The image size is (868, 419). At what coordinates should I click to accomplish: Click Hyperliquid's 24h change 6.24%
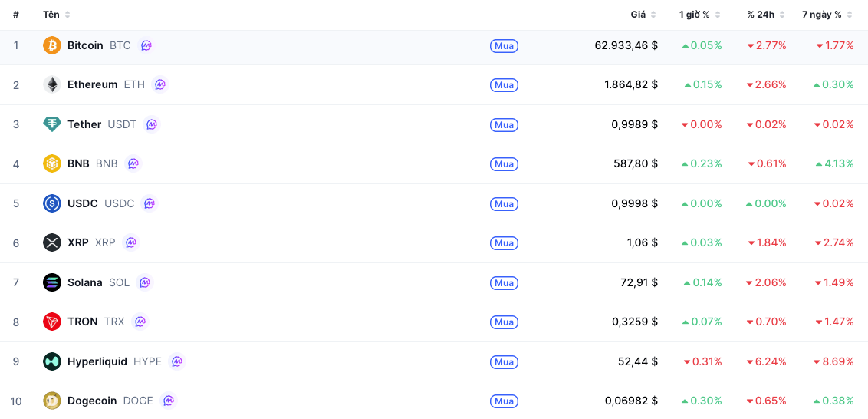(767, 361)
